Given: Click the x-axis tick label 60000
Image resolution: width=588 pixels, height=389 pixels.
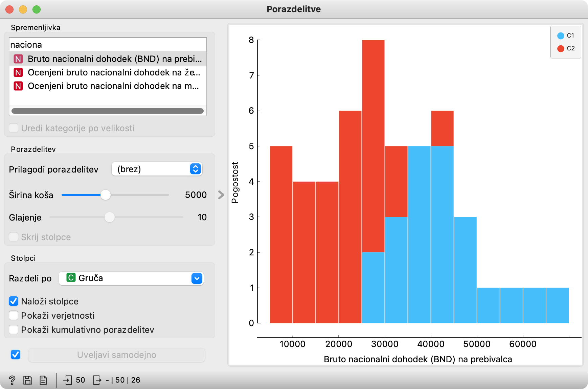Looking at the screenshot, I should (x=523, y=344).
